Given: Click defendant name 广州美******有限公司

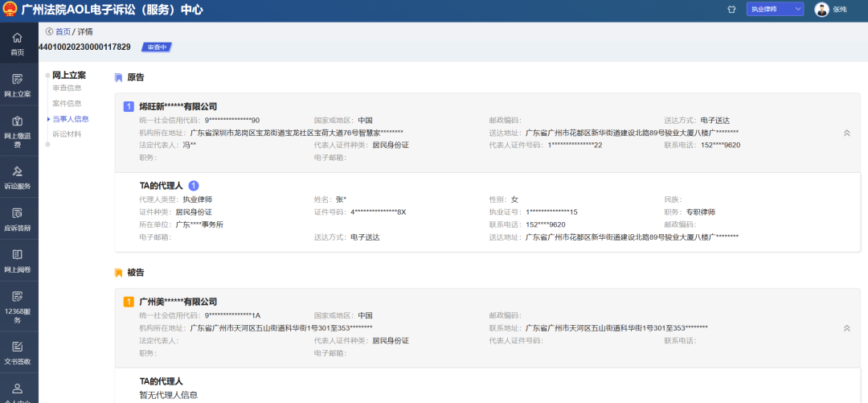Looking at the screenshot, I should tap(178, 302).
